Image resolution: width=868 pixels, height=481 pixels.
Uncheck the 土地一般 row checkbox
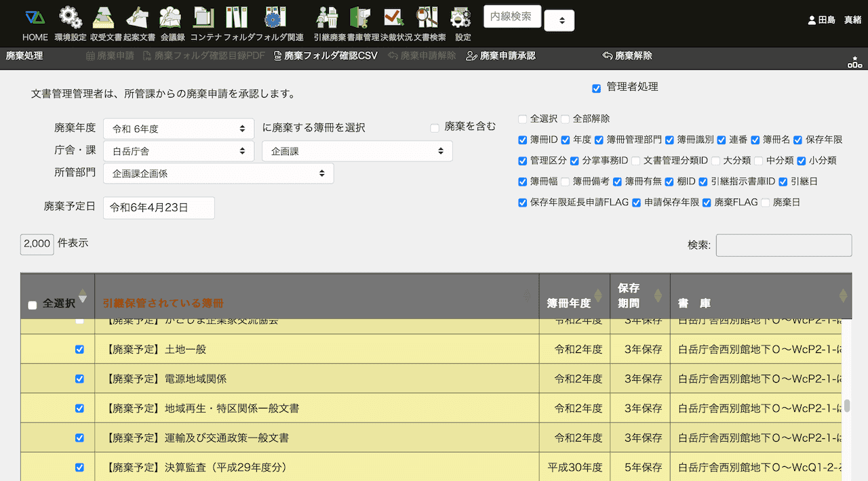(x=79, y=350)
